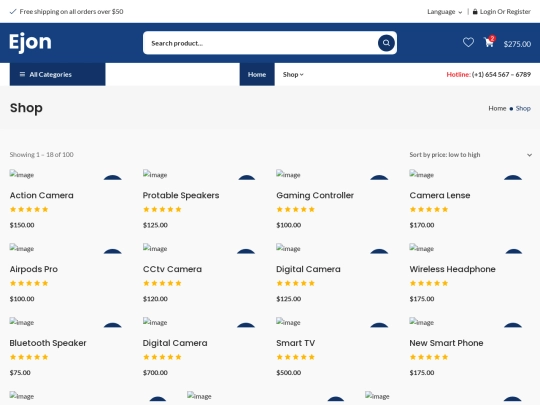The height and width of the screenshot is (405, 540).
Task: Click the CCtv Camera image placeholder
Action: [155, 248]
